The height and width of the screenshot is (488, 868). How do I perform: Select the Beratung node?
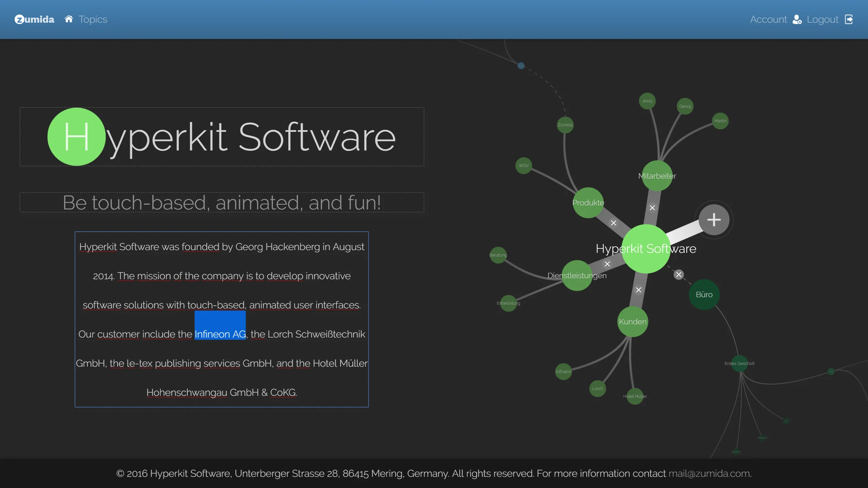tap(498, 255)
